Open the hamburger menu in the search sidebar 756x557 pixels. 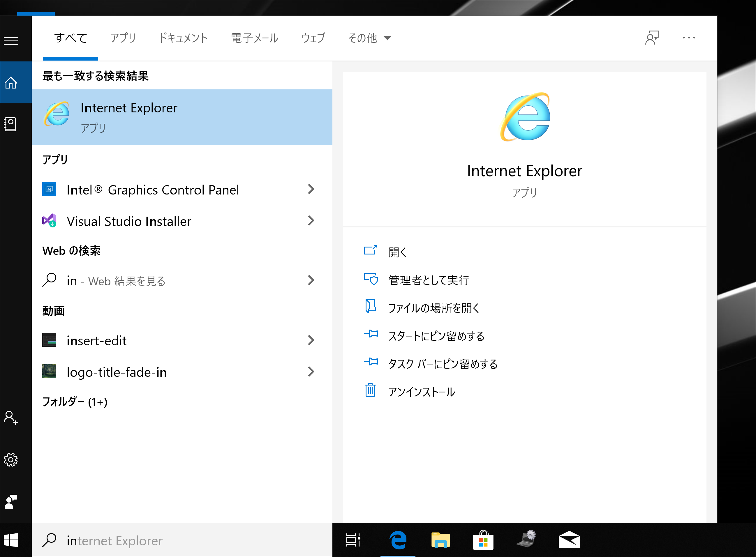tap(11, 41)
